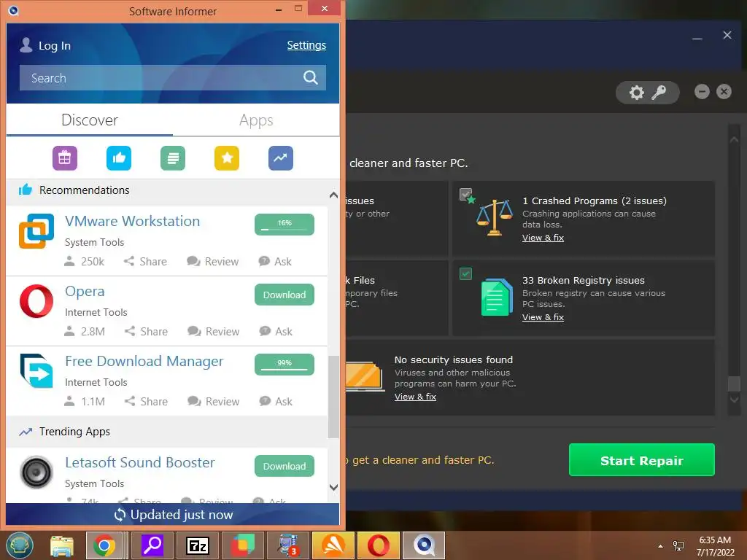This screenshot has width=747, height=560.
Task: Share VMware Workstation
Action: coord(146,262)
